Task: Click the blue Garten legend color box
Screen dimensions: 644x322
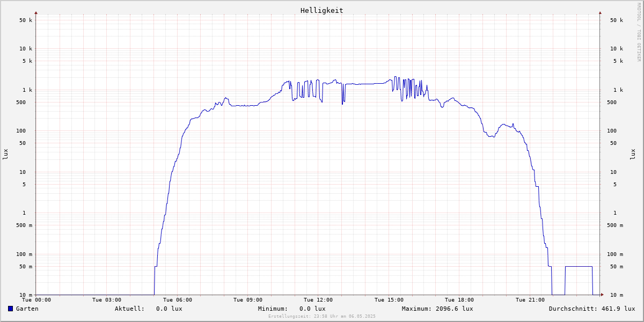Action: 10,309
